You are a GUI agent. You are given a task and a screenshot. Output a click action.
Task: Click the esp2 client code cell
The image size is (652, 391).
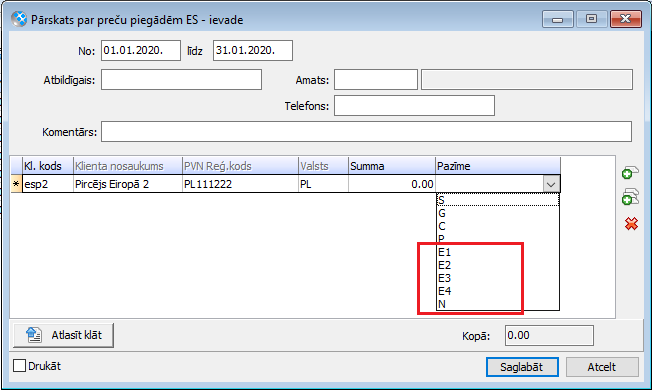[48, 184]
